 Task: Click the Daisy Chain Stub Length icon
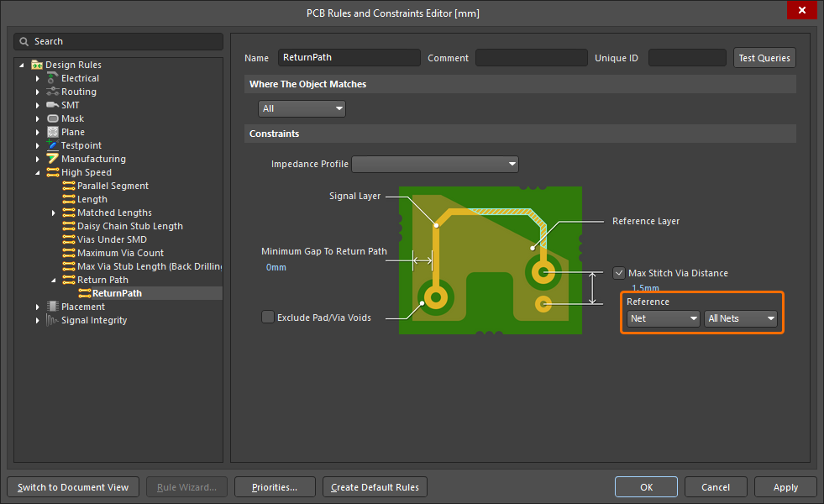pyautogui.click(x=69, y=226)
